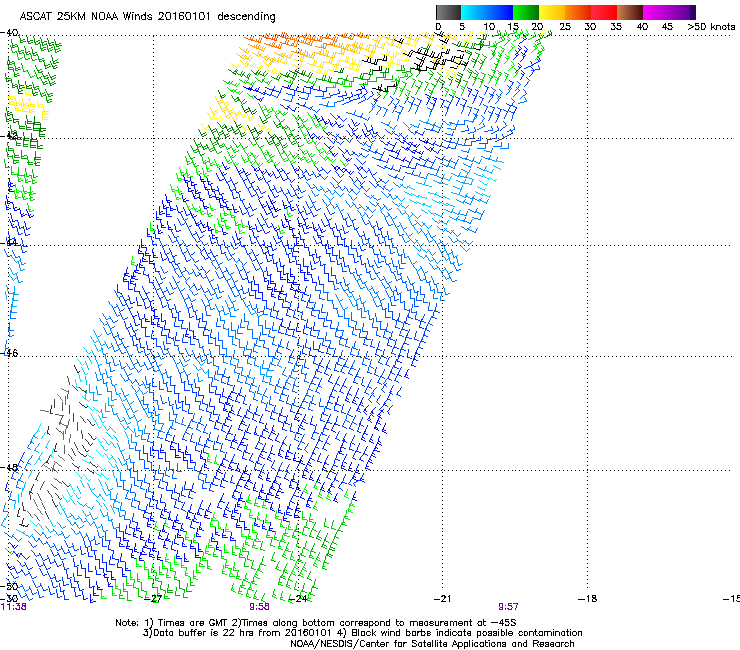Viewport: 740px width, 650px height.
Task: Pick the cyan-to-blue 5-15 knots legend band
Action: (x=487, y=12)
